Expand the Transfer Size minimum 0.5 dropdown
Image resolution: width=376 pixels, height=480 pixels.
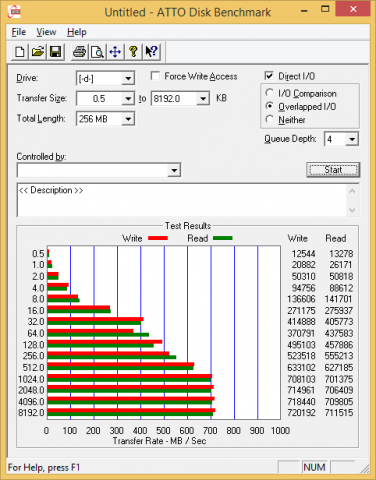(x=128, y=99)
